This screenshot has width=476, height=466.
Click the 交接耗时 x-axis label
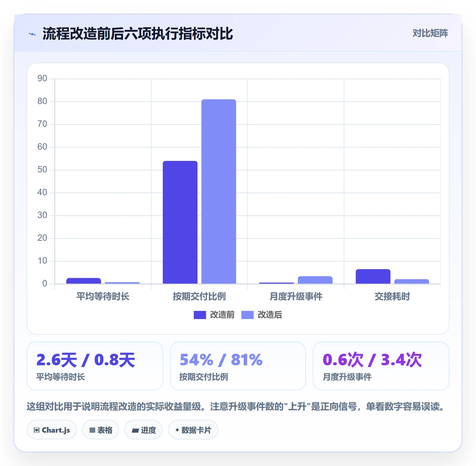pyautogui.click(x=392, y=297)
